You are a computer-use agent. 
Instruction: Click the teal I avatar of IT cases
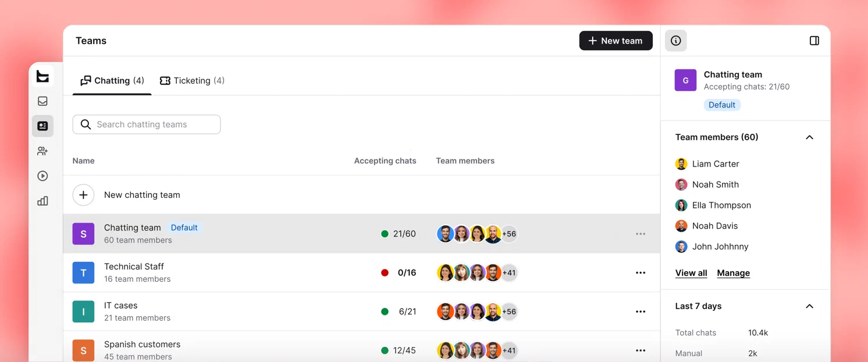tap(83, 312)
